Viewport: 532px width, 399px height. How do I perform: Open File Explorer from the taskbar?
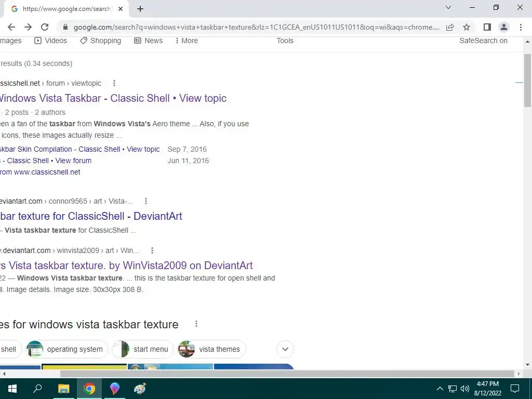63,389
